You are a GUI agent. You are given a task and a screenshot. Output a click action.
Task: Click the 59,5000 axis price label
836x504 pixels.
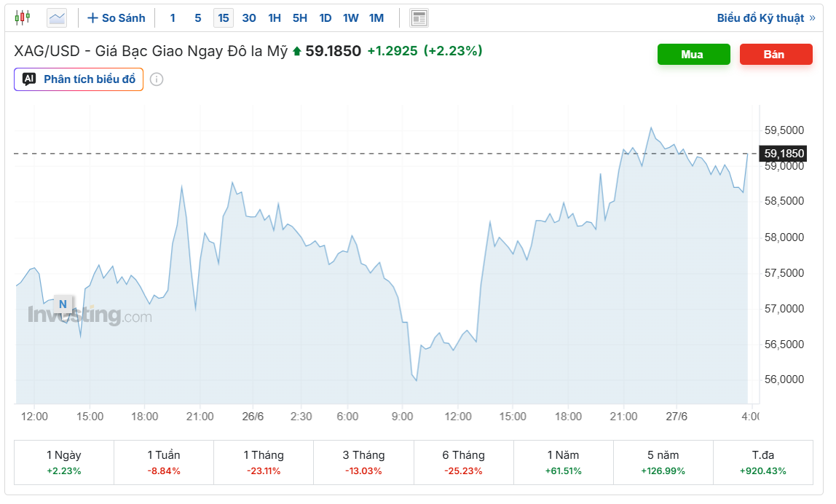pyautogui.click(x=784, y=130)
